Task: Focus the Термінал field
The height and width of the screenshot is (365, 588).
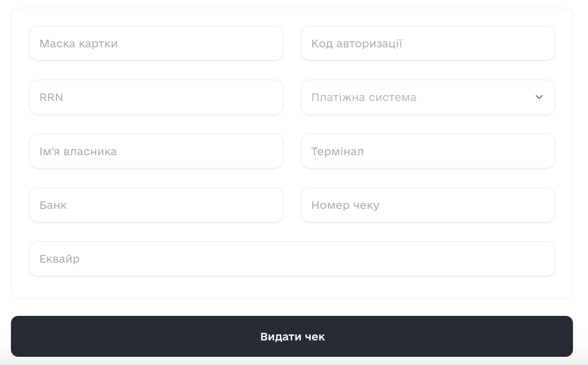Action: click(x=428, y=151)
